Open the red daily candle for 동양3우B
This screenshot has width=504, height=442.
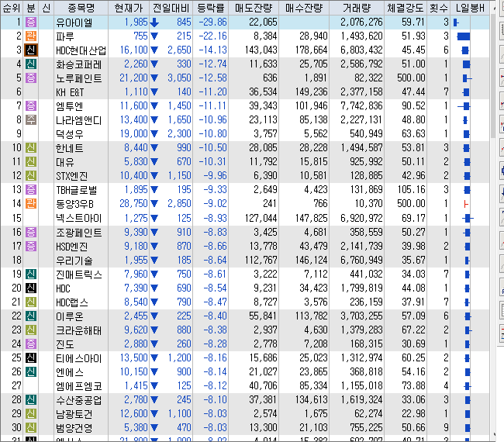466,204
